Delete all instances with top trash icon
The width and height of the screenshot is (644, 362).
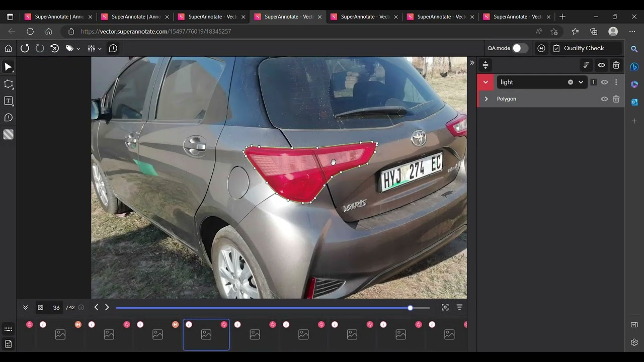(616, 65)
